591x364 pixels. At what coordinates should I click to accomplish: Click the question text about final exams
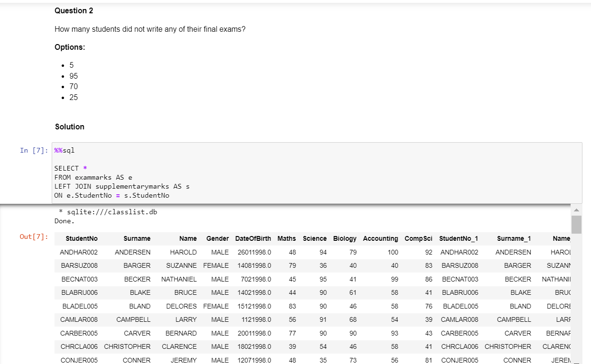click(x=150, y=29)
